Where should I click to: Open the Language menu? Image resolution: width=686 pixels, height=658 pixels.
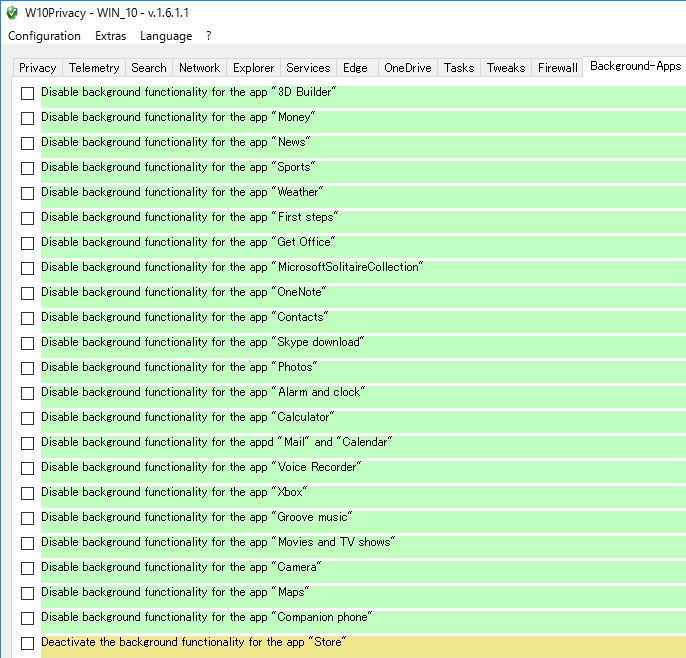(166, 36)
